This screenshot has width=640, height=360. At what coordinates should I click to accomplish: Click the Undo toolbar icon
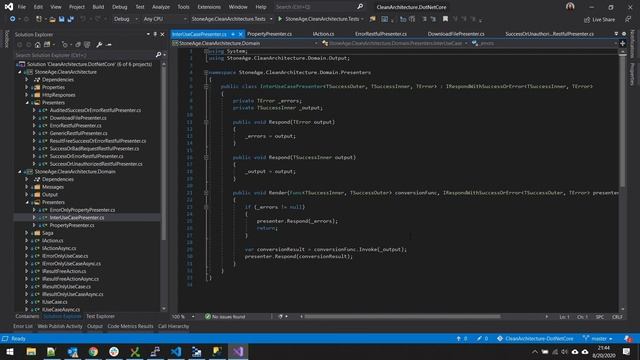(x=83, y=19)
